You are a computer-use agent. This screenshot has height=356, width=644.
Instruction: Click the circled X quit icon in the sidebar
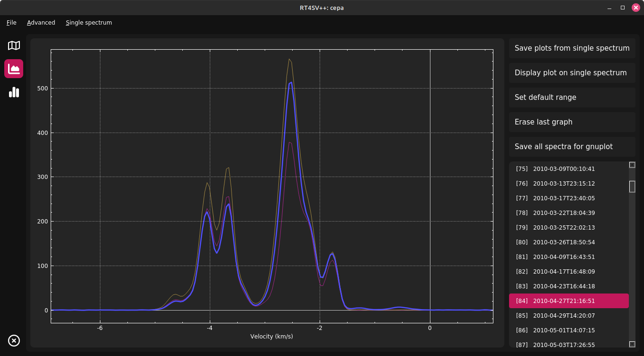click(14, 340)
